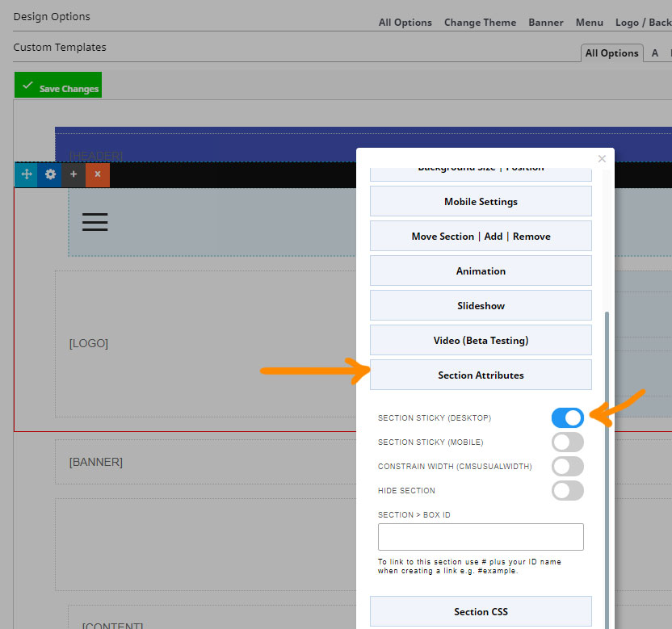This screenshot has height=629, width=672.
Task: Expand the Section Attributes panel
Action: click(481, 375)
